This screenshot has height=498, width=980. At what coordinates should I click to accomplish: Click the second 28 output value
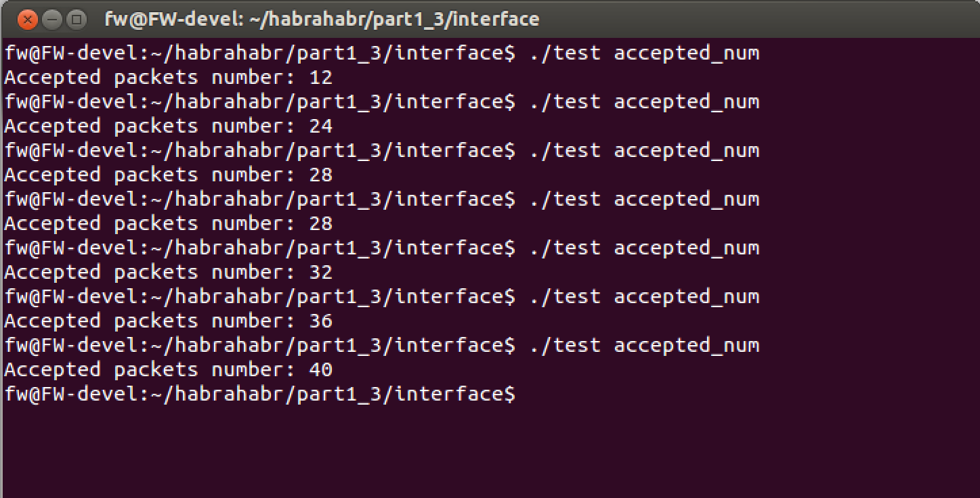320,224
